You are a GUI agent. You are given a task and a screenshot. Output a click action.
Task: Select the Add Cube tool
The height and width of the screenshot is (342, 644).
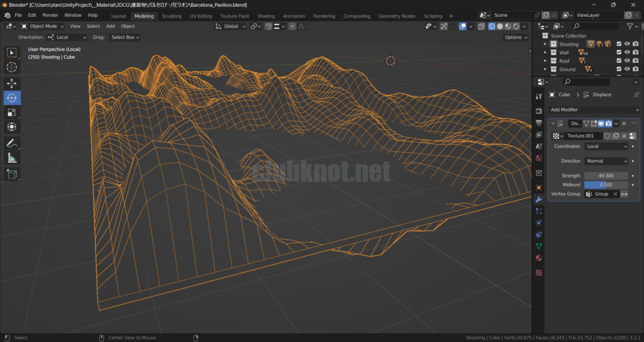click(x=12, y=174)
